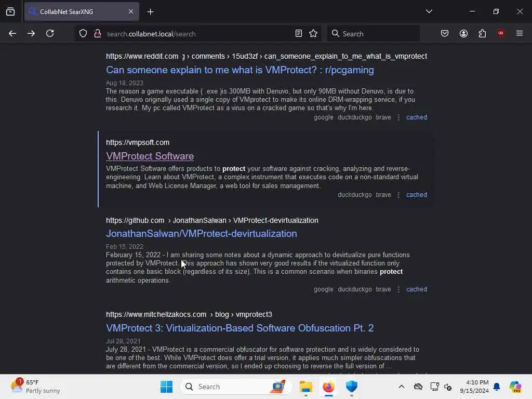This screenshot has width=532, height=399.
Task: Open the Save to Pocket button
Action: click(445, 33)
